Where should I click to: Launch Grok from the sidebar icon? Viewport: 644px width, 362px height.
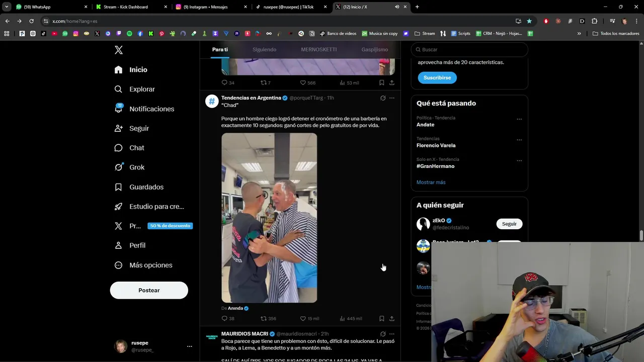point(118,167)
